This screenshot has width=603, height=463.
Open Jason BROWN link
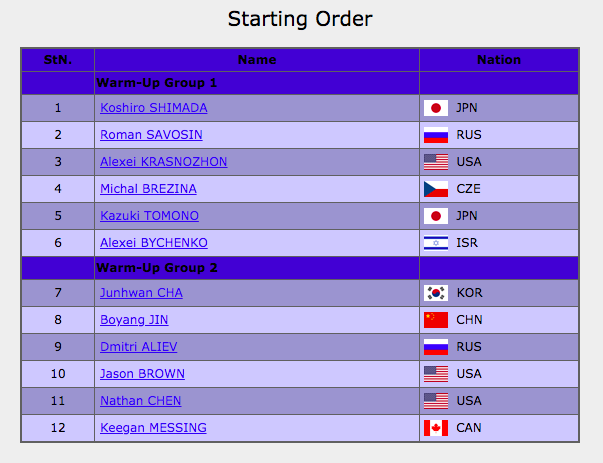[142, 373]
